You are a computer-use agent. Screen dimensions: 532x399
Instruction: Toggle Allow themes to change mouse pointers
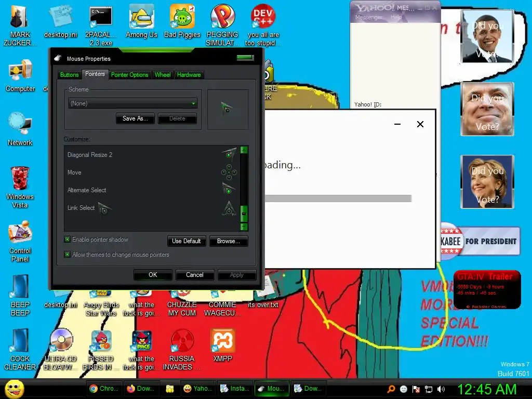(67, 255)
